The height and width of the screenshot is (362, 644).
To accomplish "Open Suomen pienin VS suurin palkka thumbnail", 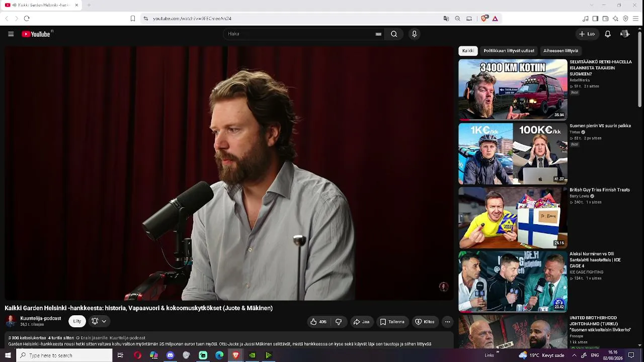I will 513,154.
